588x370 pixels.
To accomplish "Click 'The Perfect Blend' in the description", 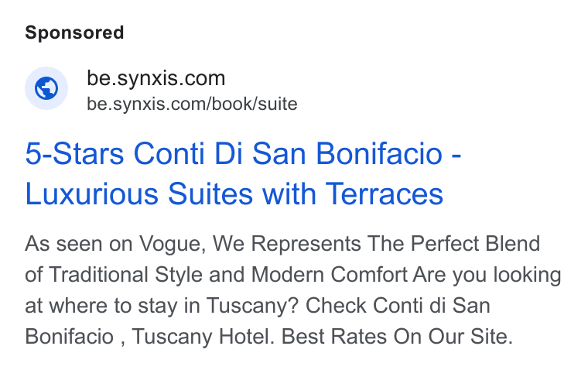I will [453, 244].
